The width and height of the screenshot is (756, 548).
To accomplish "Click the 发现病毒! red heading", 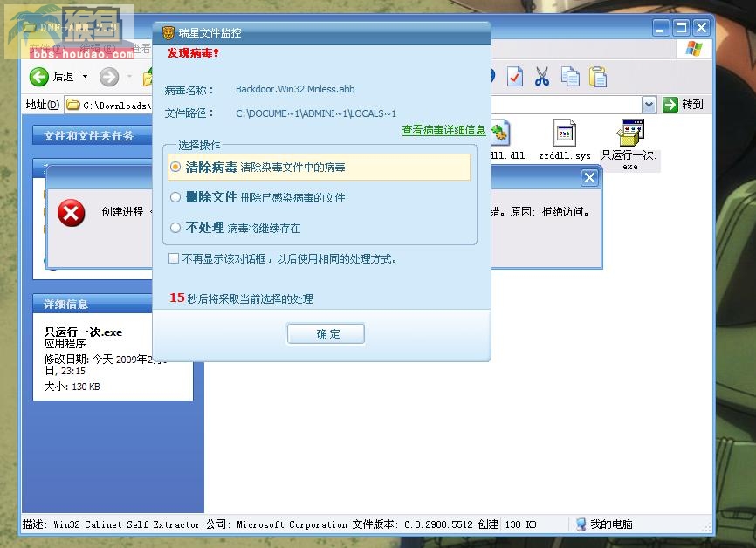I will point(193,53).
